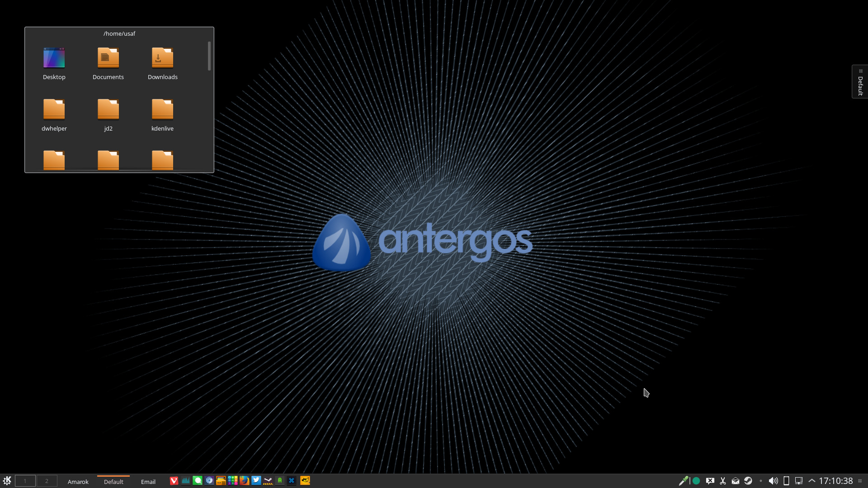
Task: Open the Documents folder in folder view
Action: (x=108, y=64)
